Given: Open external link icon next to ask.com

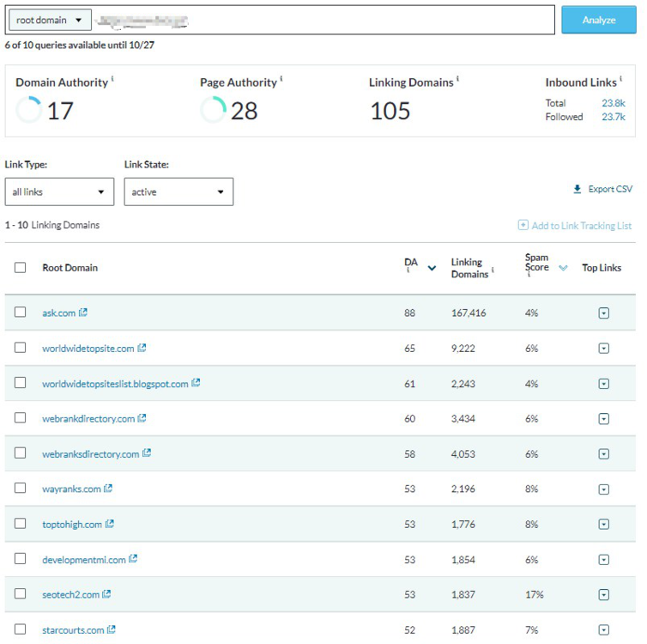Looking at the screenshot, I should (83, 313).
